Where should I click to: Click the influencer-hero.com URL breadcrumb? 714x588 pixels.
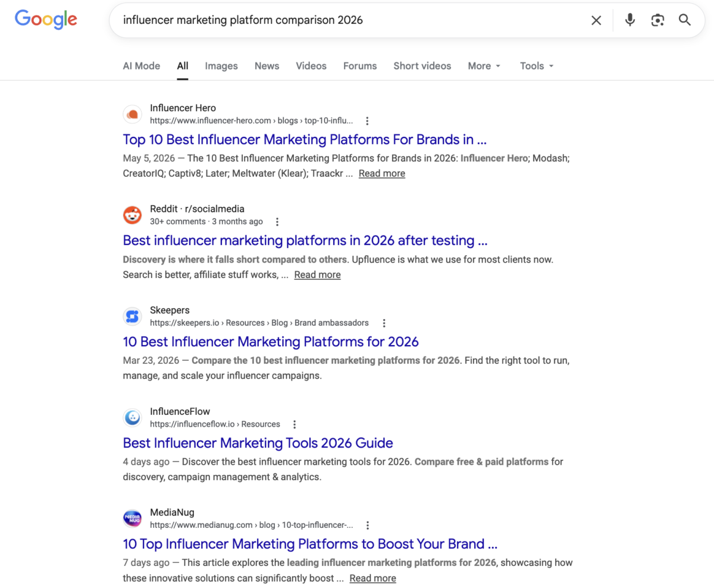point(252,121)
